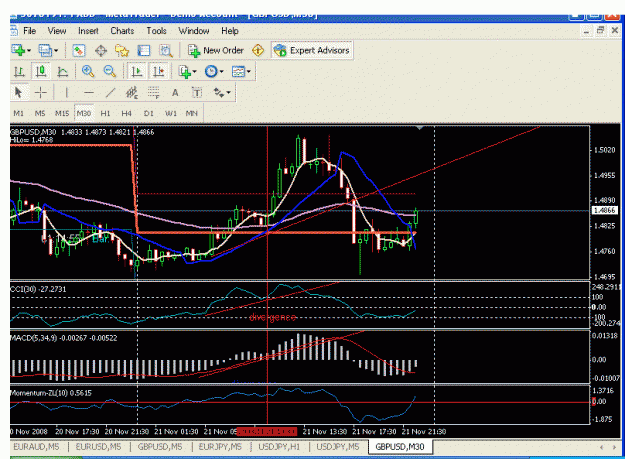This screenshot has width=625, height=459.
Task: Select the Trendline drawing tool
Action: coord(110,93)
